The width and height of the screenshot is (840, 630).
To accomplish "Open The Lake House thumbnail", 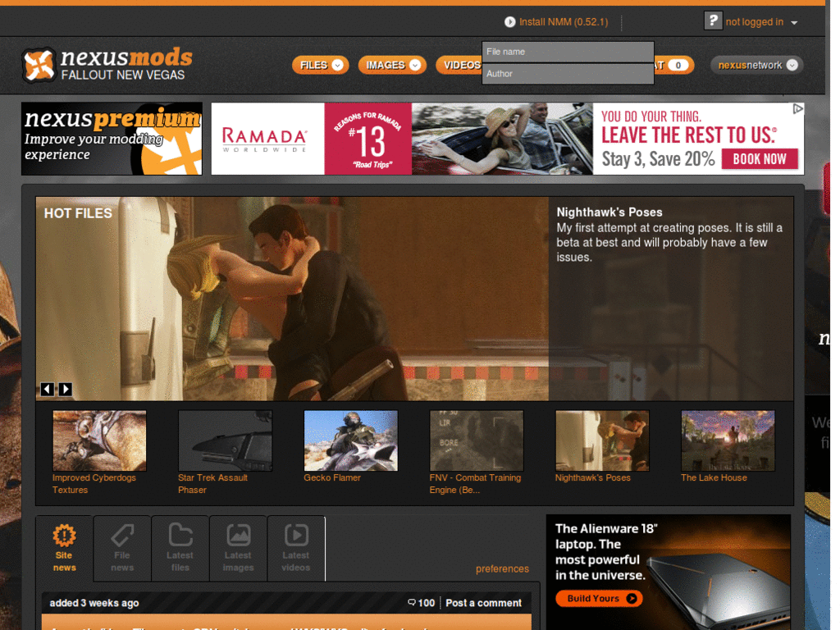I will (728, 441).
